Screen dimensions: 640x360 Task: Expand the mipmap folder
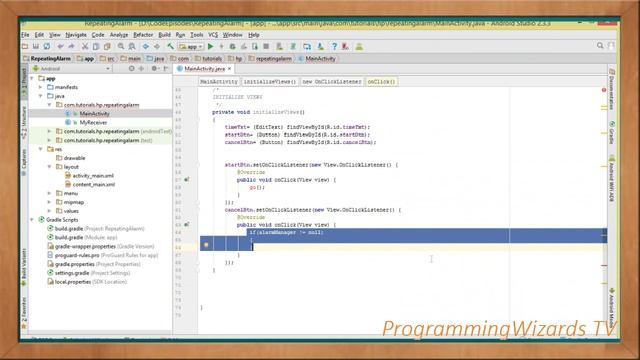pos(50,202)
